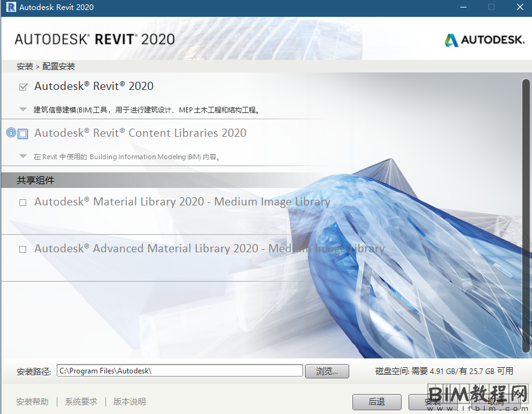The image size is (532, 414).
Task: Open the 系统要求 system requirements link
Action: pyautogui.click(x=81, y=402)
